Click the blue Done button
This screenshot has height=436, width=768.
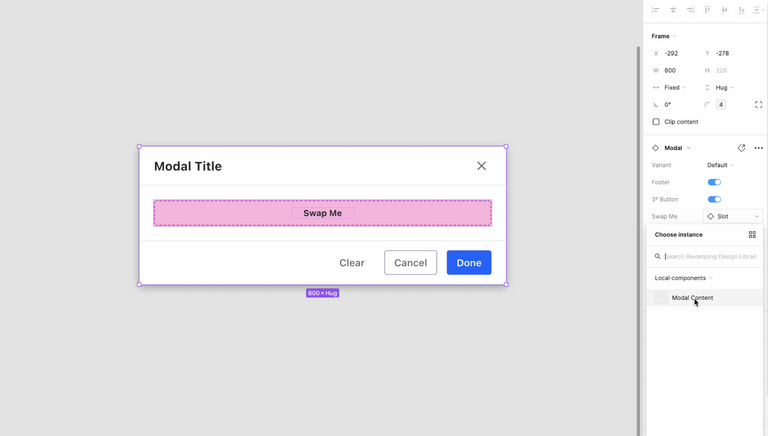point(468,263)
